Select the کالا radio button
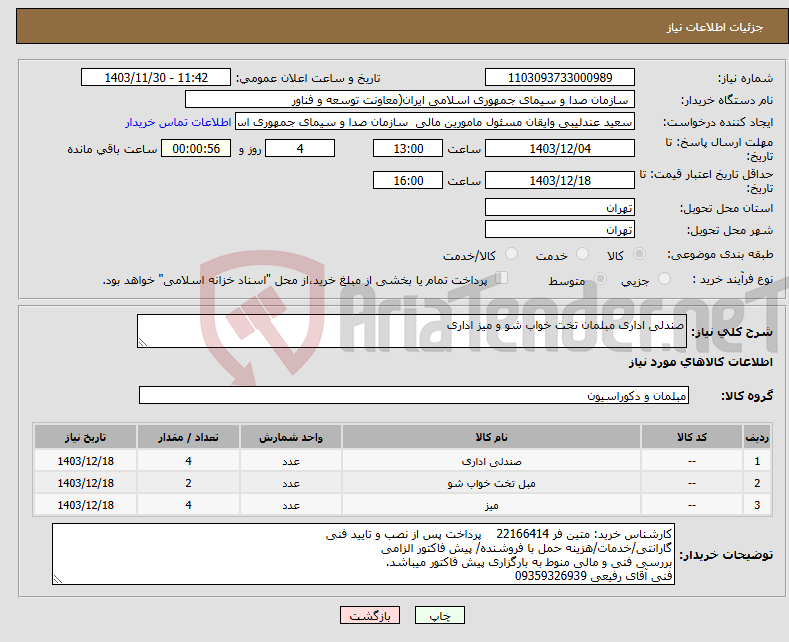 (639, 254)
